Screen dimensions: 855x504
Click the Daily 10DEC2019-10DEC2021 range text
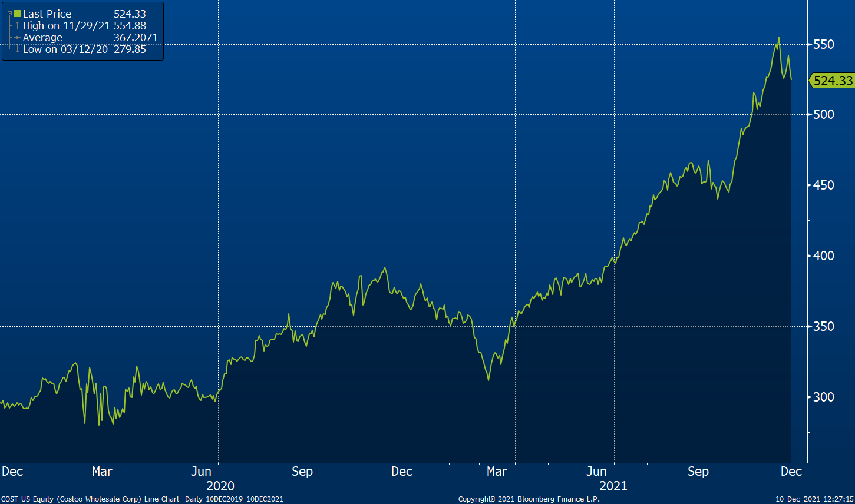(234, 499)
